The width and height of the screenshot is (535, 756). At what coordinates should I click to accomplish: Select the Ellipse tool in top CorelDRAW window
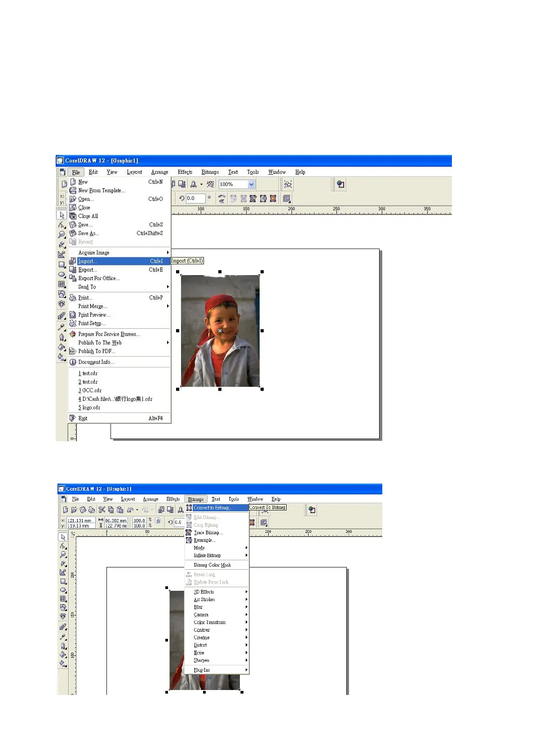62,274
